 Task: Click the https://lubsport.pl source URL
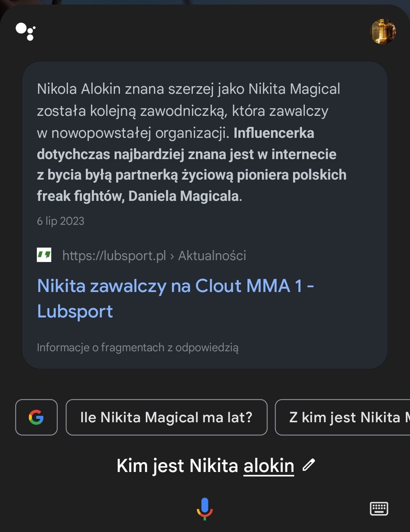click(x=114, y=256)
